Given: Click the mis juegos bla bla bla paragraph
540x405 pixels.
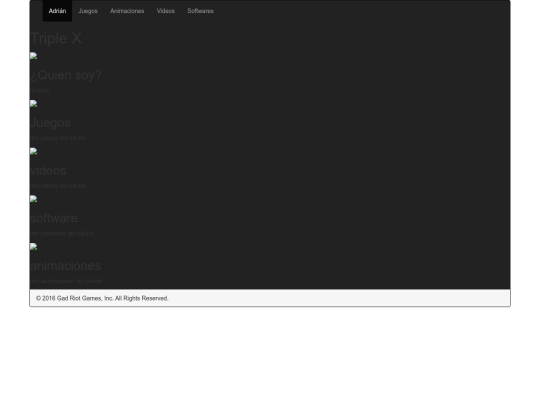Looking at the screenshot, I should (x=58, y=138).
